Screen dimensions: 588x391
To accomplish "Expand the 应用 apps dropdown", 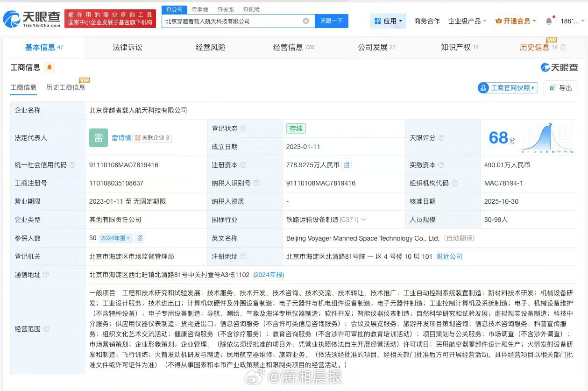I will click(x=389, y=21).
